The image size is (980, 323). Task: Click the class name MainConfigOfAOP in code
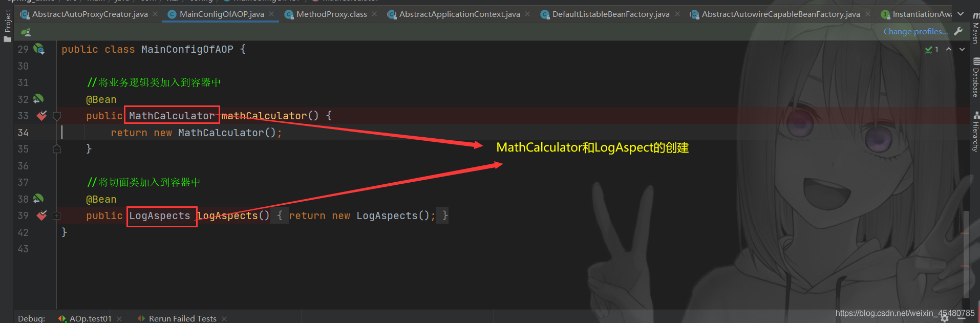(187, 49)
